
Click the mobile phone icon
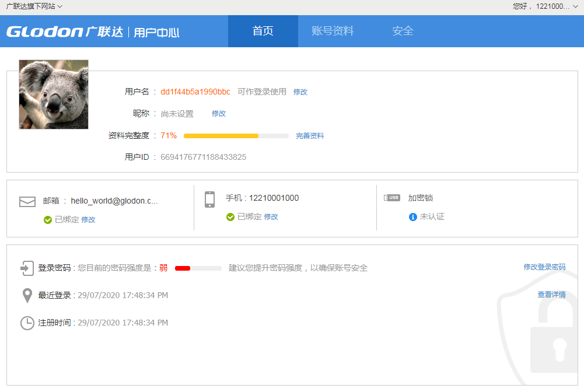[x=210, y=199]
